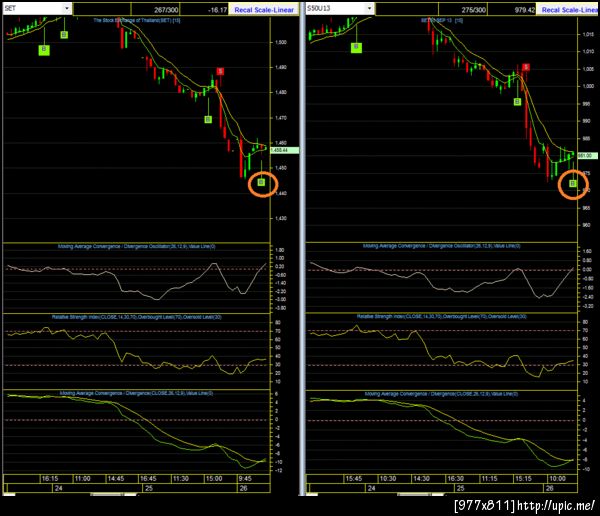This screenshot has width=600, height=516.
Task: Click the 275/300 bar count field
Action: click(473, 10)
